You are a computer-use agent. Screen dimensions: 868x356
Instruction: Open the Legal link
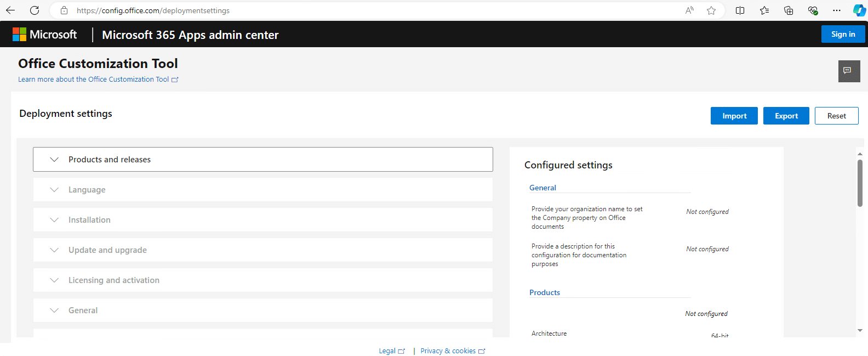(392, 351)
